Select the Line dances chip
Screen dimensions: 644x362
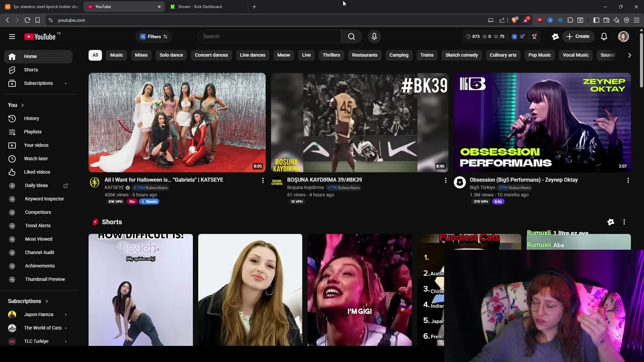click(253, 55)
